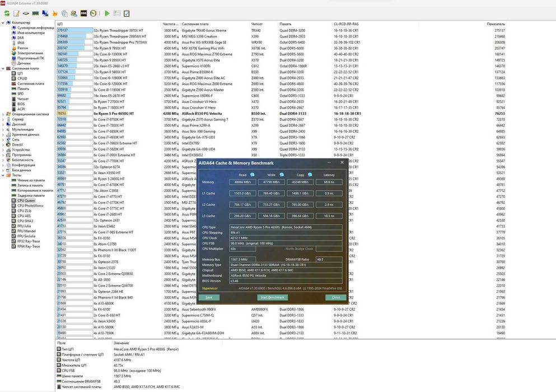
Task: Select FPU Julia benchmark in the tree
Action: pos(24,226)
